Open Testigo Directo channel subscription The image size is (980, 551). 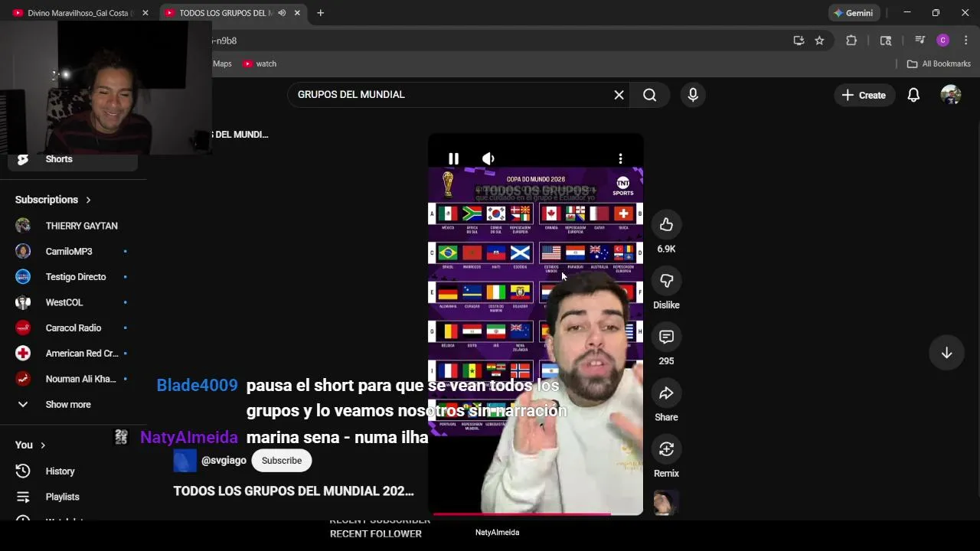pos(73,277)
